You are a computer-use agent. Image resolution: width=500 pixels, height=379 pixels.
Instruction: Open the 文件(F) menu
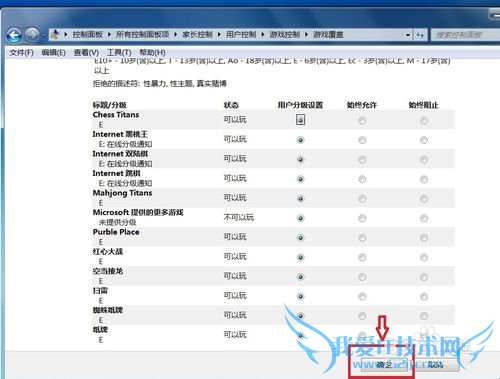pos(22,53)
